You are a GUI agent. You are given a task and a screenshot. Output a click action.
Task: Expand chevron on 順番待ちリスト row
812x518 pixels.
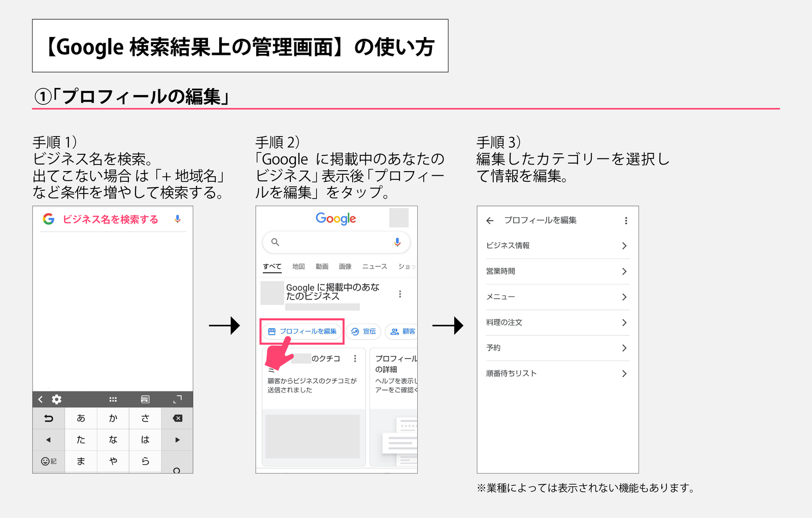pyautogui.click(x=624, y=373)
